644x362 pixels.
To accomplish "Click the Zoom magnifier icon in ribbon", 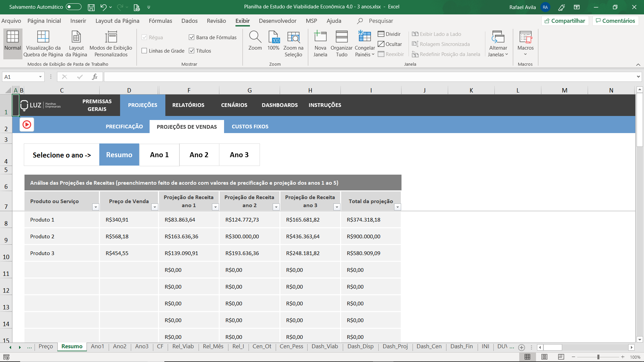I will click(255, 37).
